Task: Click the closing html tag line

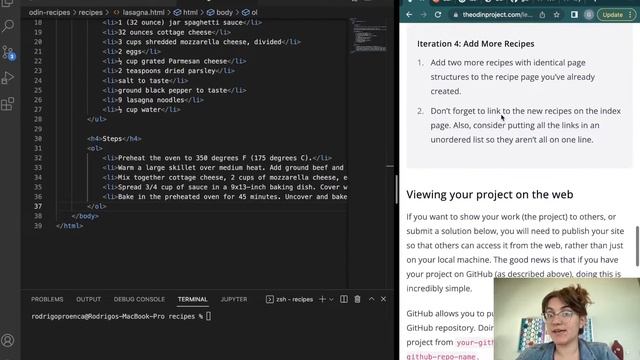Action: tap(69, 225)
